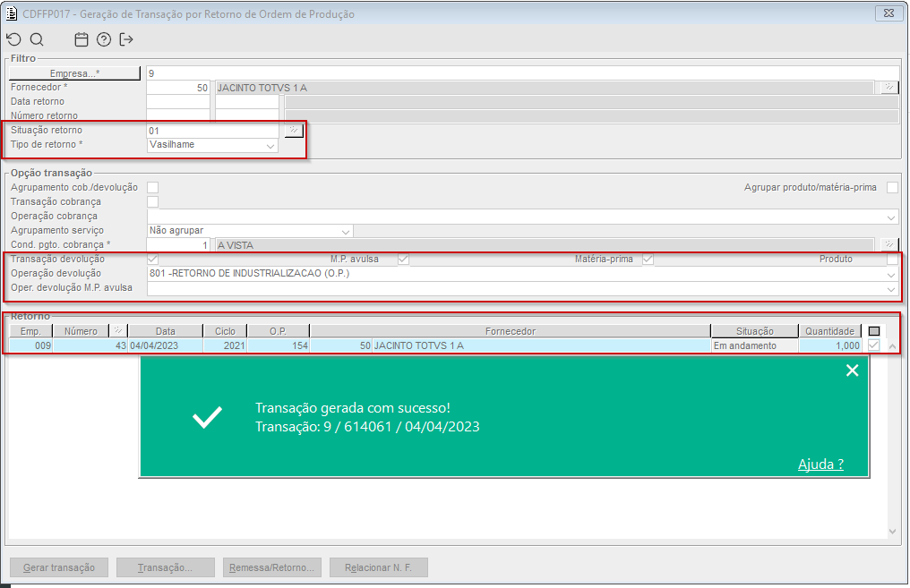Click the refresh/undo arrow toolbar icon

coord(14,39)
